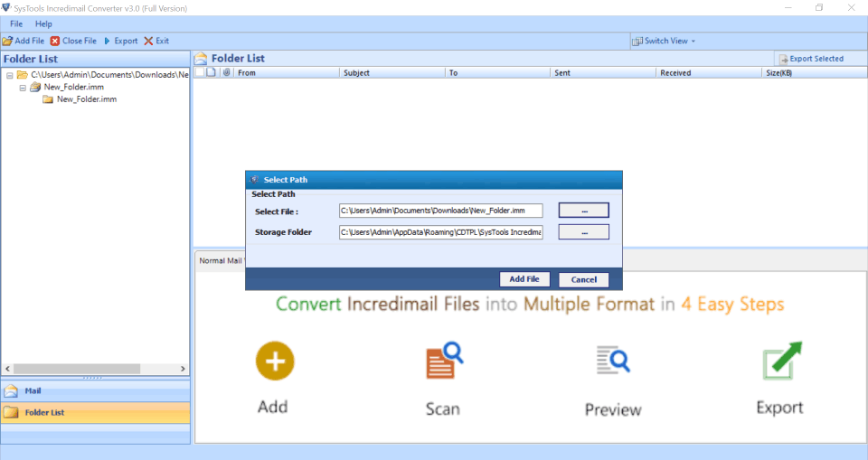
Task: Cancel the Select Path dialog
Action: click(583, 279)
